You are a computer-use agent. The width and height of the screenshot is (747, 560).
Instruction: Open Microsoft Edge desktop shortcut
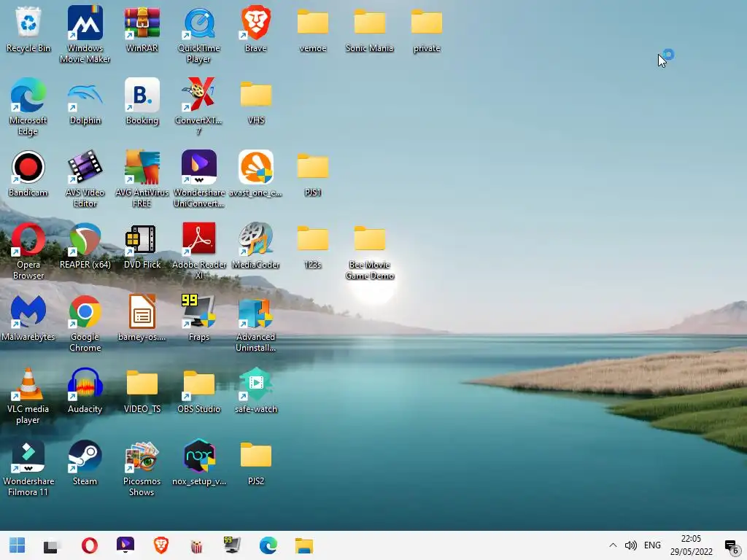(x=28, y=106)
